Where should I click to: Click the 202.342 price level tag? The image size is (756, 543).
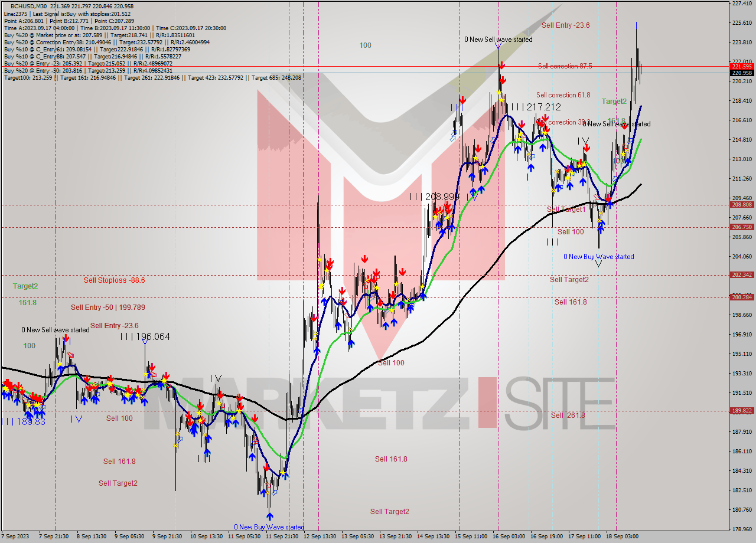pos(742,274)
